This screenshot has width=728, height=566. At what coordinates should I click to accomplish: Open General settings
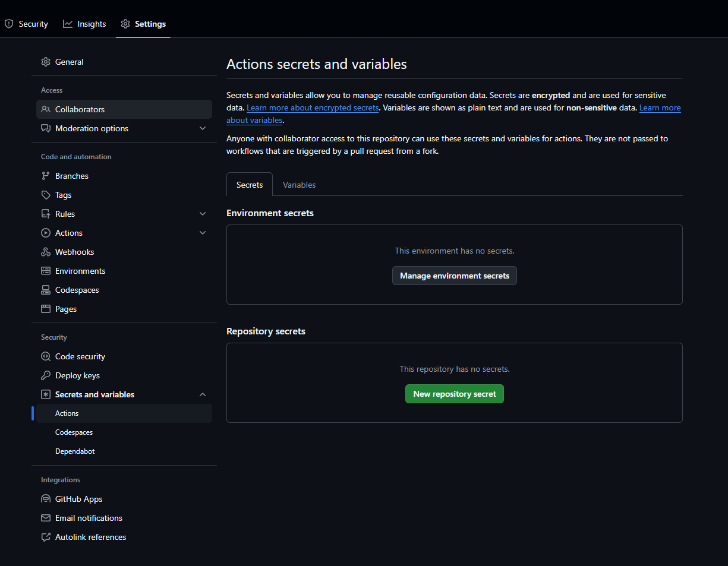[x=124, y=62]
